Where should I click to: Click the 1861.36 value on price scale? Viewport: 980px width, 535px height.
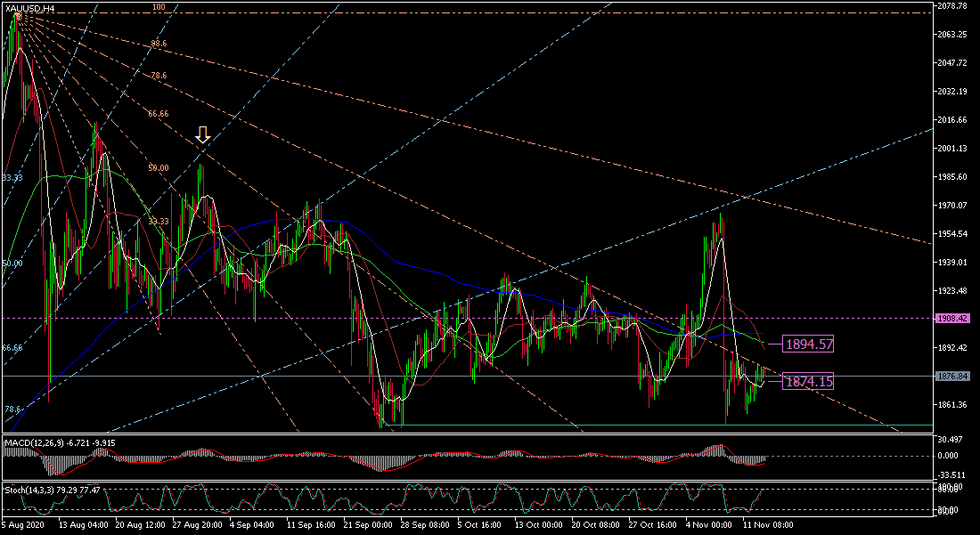point(954,405)
